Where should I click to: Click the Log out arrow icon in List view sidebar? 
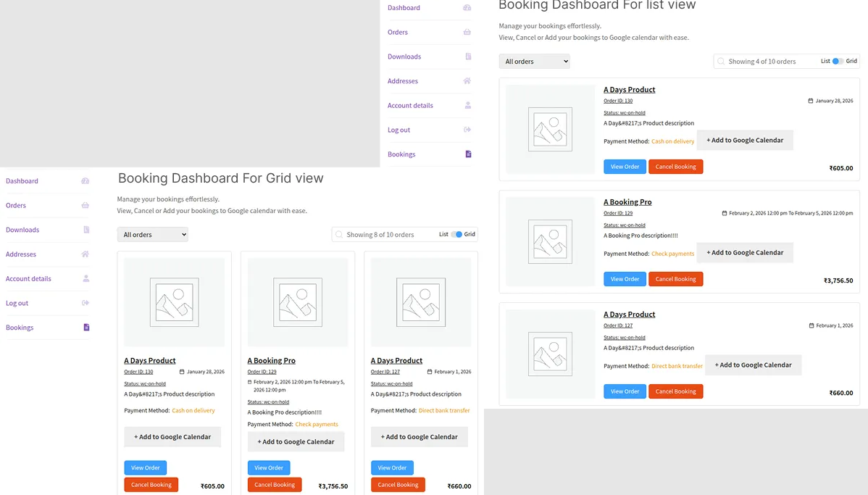(467, 130)
